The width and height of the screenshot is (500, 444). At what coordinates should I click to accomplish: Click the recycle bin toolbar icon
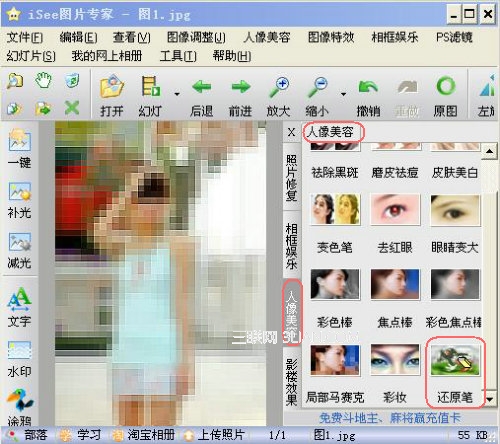coord(72,80)
